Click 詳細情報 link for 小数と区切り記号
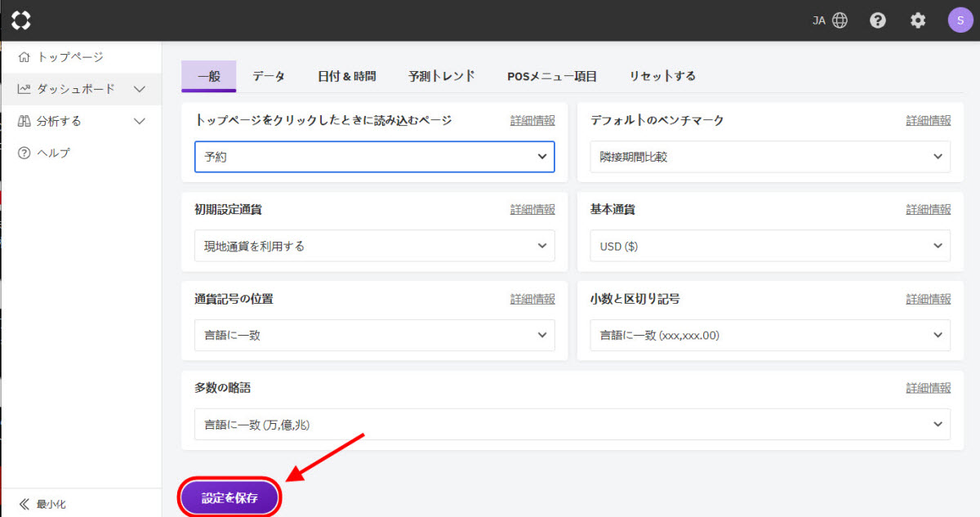 tap(929, 299)
